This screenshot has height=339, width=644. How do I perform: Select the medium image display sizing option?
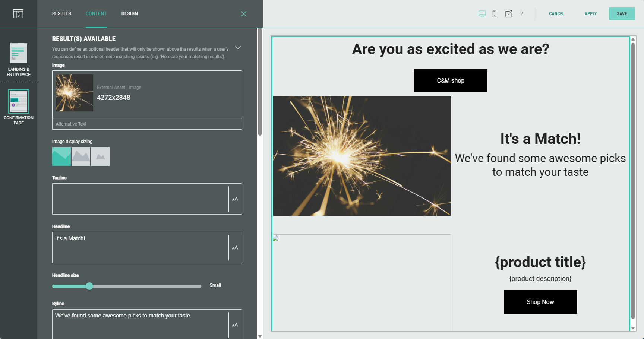(81, 156)
